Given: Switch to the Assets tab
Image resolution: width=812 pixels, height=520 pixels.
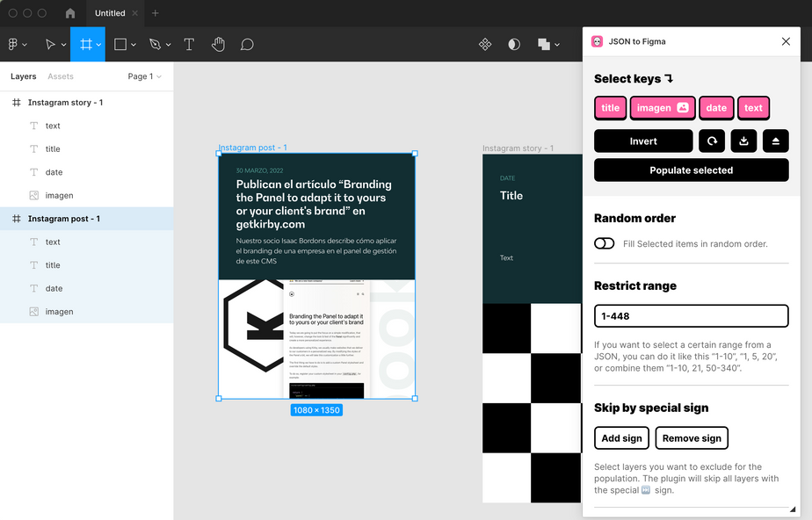Looking at the screenshot, I should coord(61,76).
